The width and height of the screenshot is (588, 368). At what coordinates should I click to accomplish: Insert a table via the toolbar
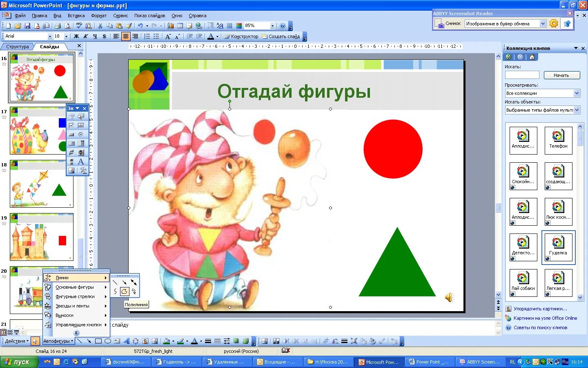(180, 26)
